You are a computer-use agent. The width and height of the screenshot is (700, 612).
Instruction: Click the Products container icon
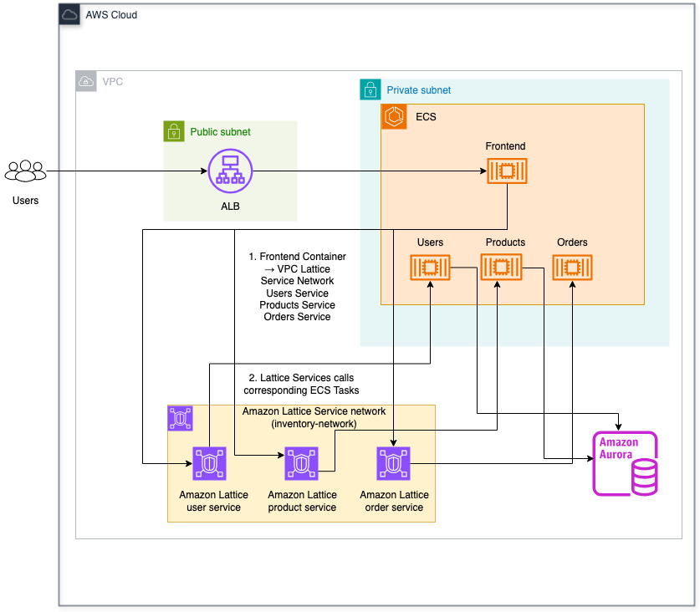(501, 268)
